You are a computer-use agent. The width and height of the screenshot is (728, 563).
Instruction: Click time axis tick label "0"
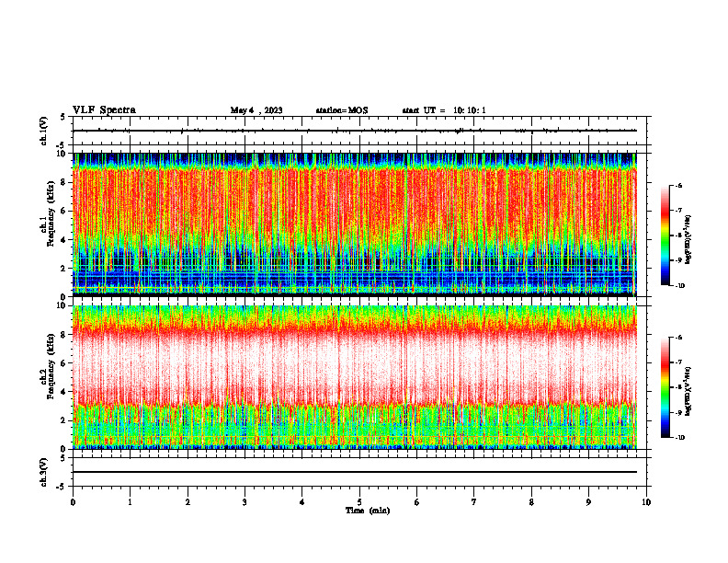click(x=73, y=502)
